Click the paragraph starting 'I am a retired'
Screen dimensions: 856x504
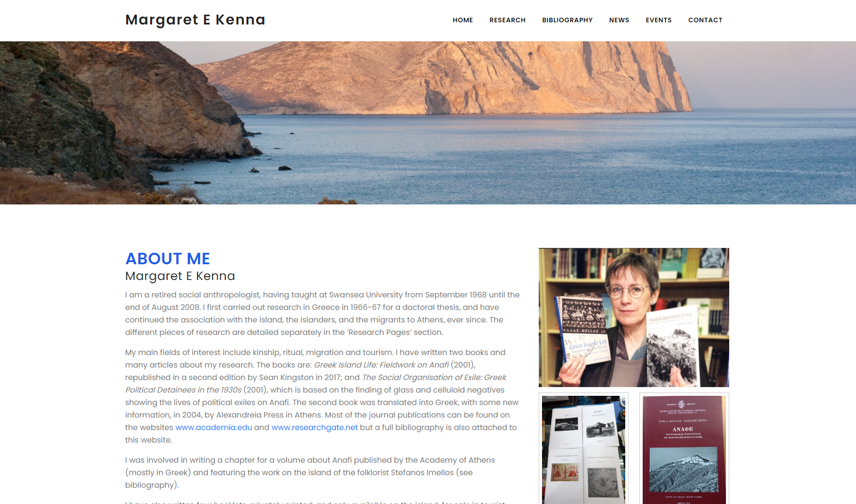[x=323, y=314]
